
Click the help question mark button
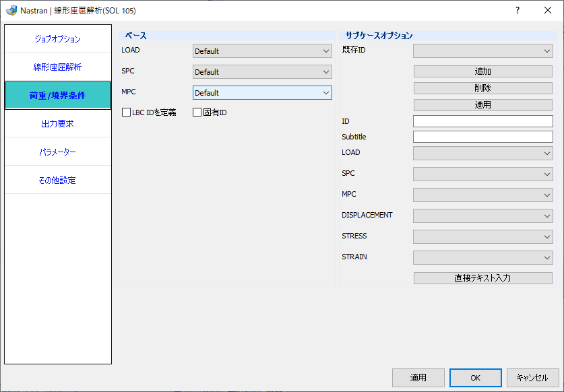click(x=518, y=10)
